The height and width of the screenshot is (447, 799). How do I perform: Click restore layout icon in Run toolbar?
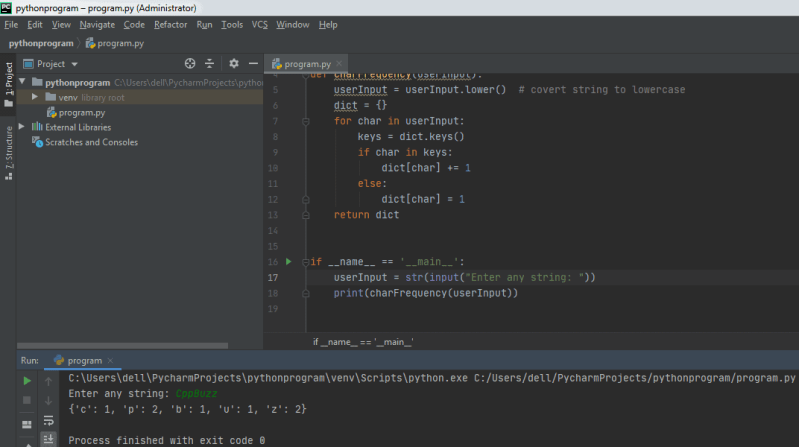coord(27,424)
